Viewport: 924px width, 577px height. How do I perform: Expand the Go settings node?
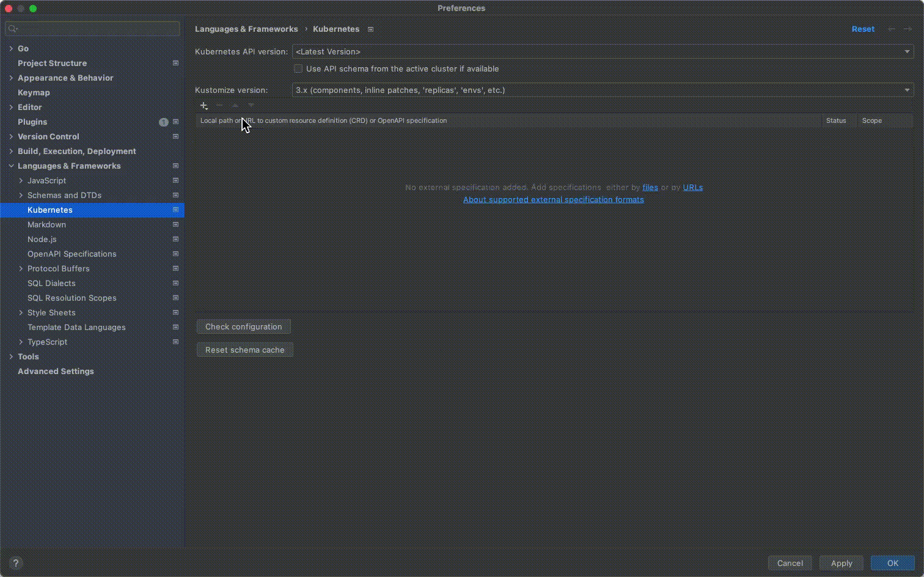[11, 48]
